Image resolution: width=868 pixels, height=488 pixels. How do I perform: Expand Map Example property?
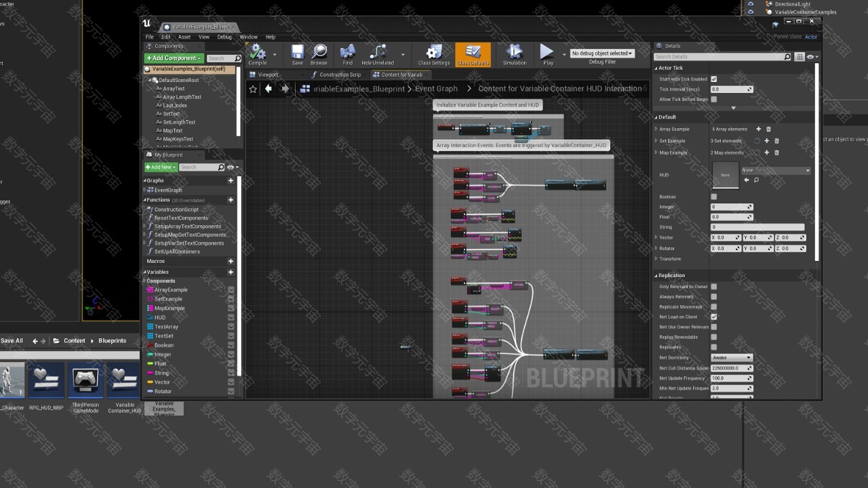(656, 152)
